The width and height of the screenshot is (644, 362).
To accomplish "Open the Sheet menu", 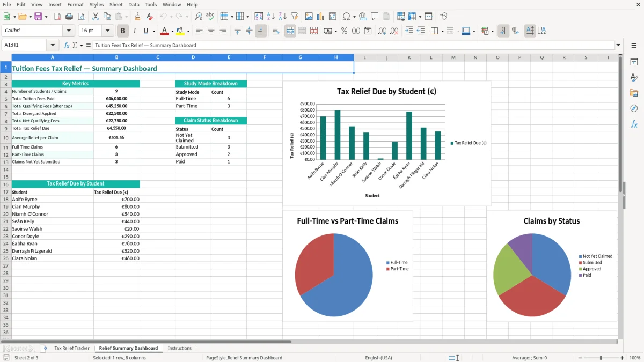I will pyautogui.click(x=116, y=4).
